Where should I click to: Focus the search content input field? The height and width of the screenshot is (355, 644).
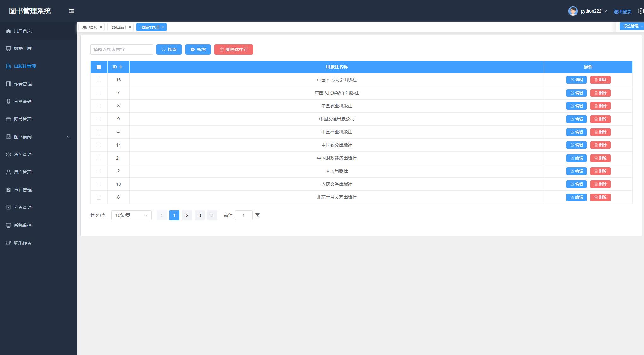click(x=121, y=49)
